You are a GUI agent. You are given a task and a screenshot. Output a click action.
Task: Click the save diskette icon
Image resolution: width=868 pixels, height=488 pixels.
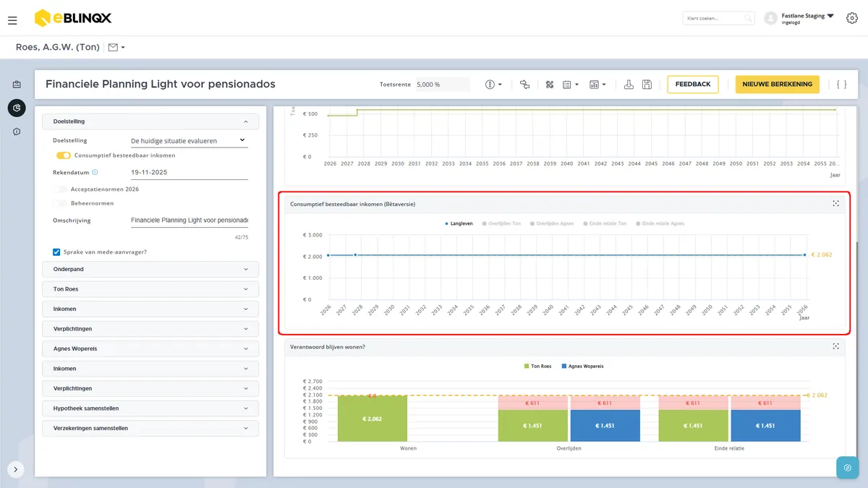pos(647,85)
